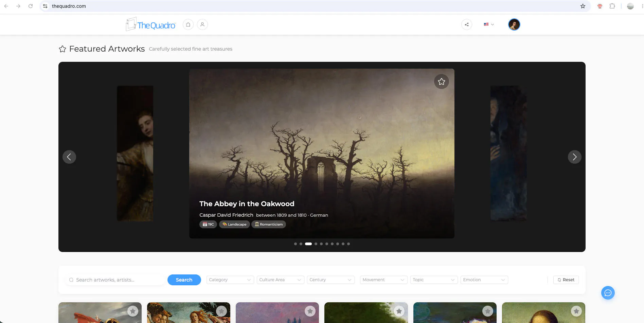Favorite the fifth artwork card

click(488, 311)
